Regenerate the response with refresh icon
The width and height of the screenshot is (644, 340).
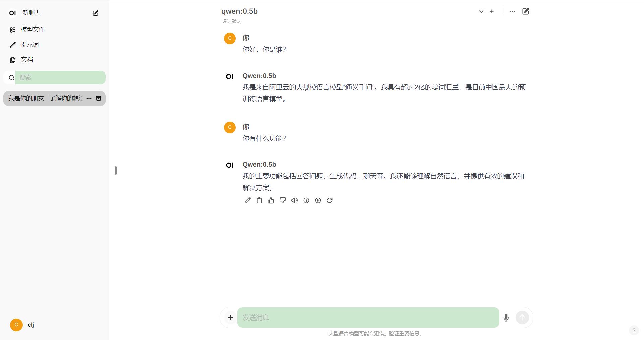(330, 200)
